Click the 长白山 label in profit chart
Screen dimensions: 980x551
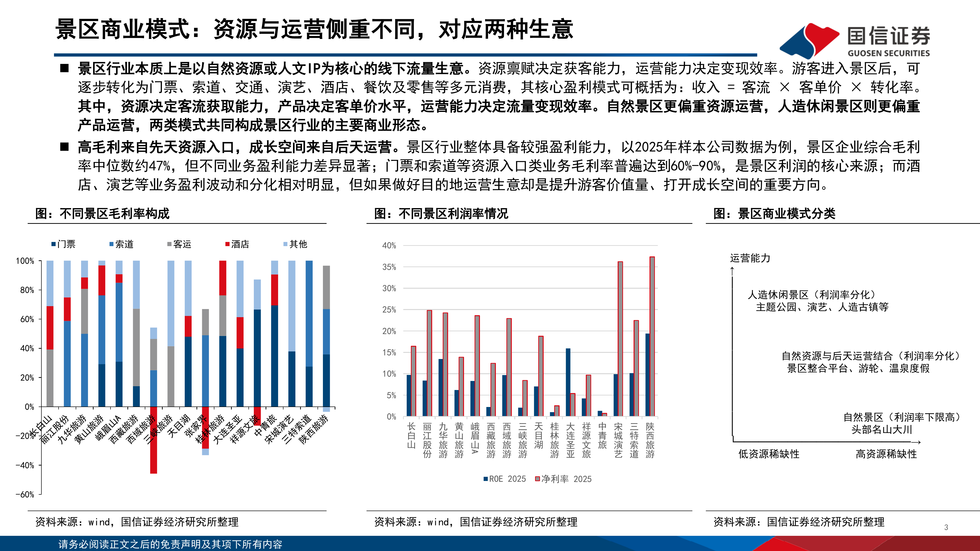point(411,436)
